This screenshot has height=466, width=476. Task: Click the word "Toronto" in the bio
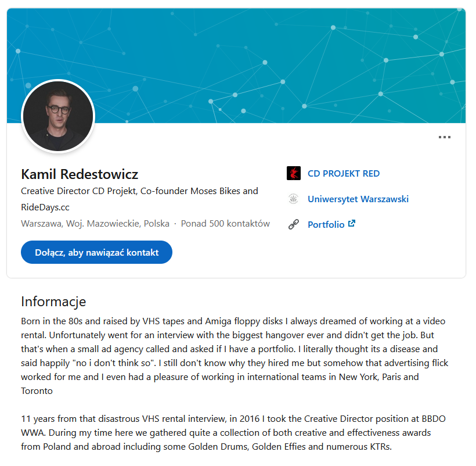[x=37, y=390]
